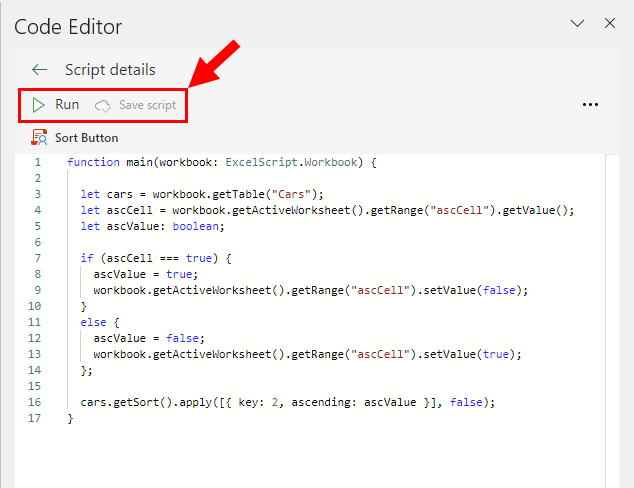Viewport: 634px width, 488px height.
Task: Click the let ascValue: boolean line
Action: pos(152,226)
